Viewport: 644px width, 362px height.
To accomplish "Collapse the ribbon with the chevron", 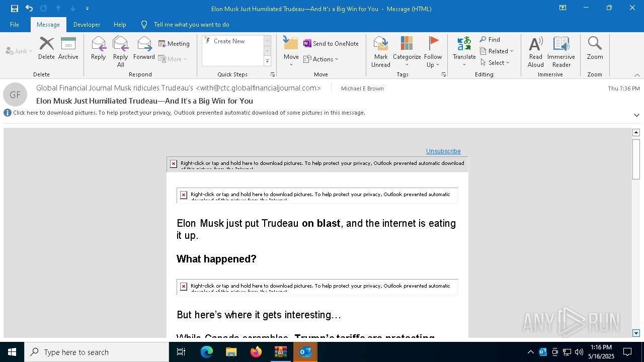I will [x=636, y=75].
